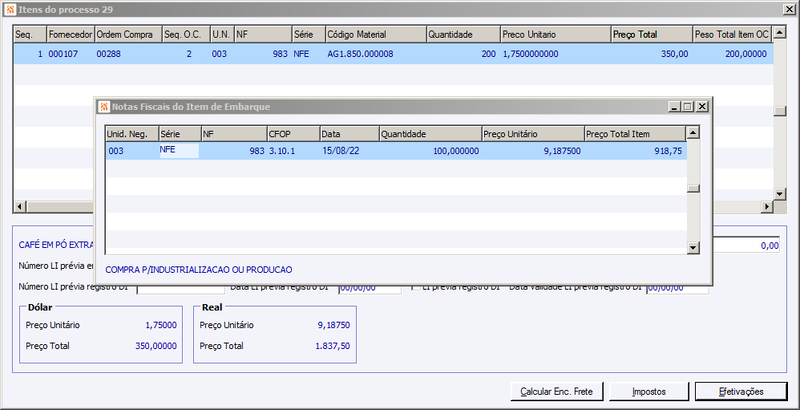Select the Preço Total column header
800x410 pixels.
pyautogui.click(x=651, y=35)
